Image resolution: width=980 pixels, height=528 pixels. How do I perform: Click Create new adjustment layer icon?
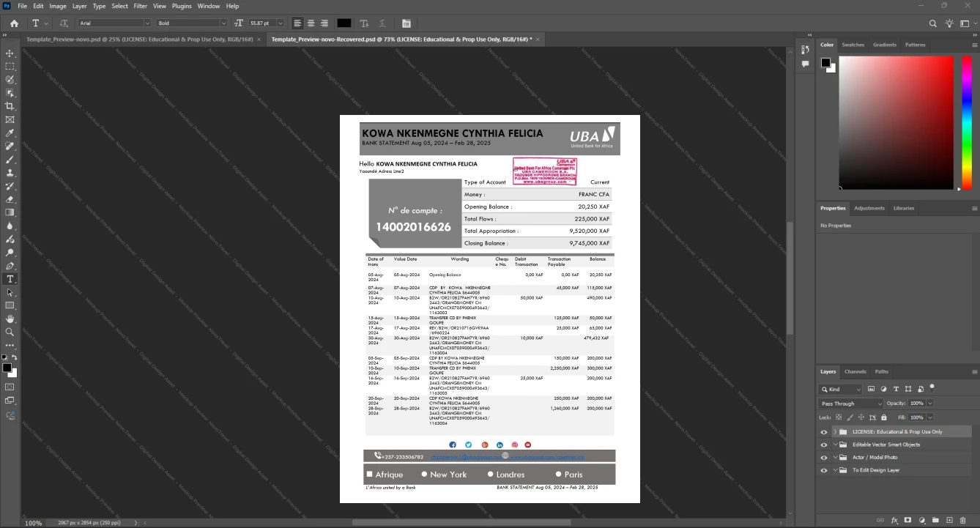[922, 520]
